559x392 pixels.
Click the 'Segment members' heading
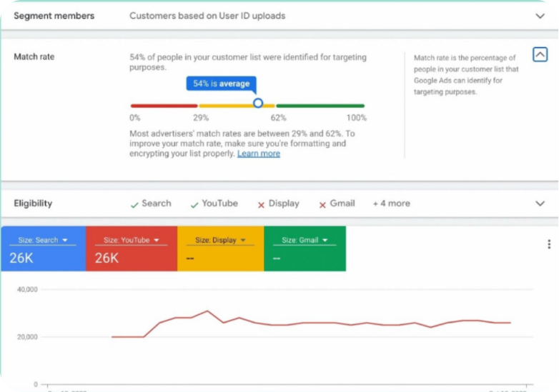[x=54, y=16]
